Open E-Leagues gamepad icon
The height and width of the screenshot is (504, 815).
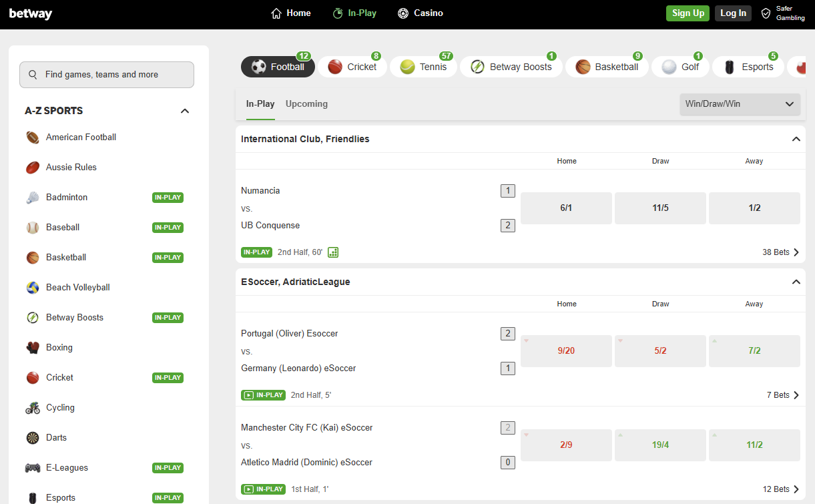[33, 468]
